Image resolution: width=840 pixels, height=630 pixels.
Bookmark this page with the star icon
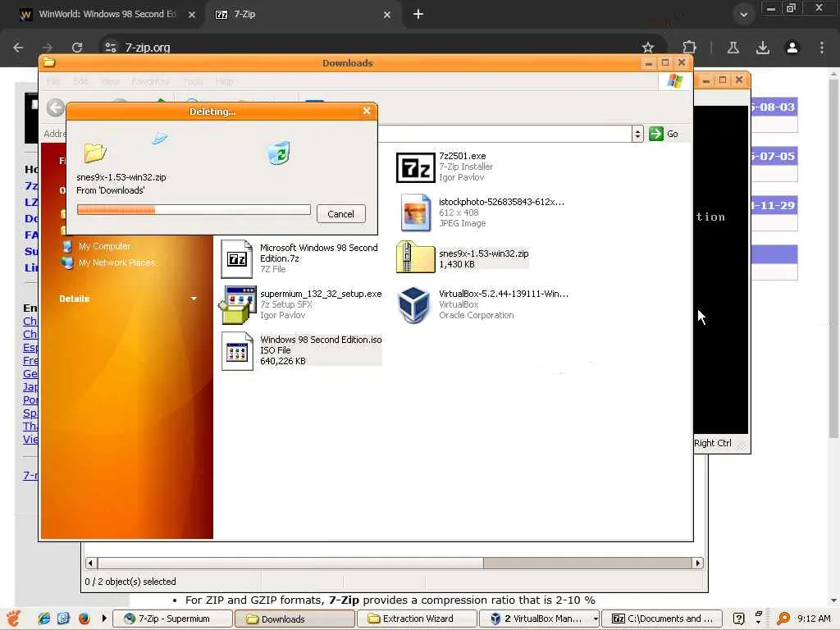coord(648,47)
